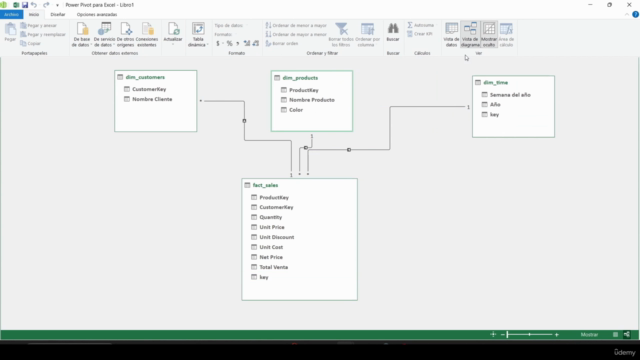Screen dimensions: 640x360
Task: Apply currency format with the $ icon
Action: (x=219, y=43)
